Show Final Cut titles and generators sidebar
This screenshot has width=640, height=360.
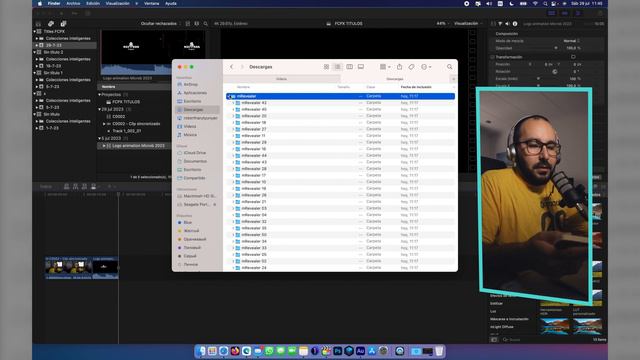[x=63, y=24]
